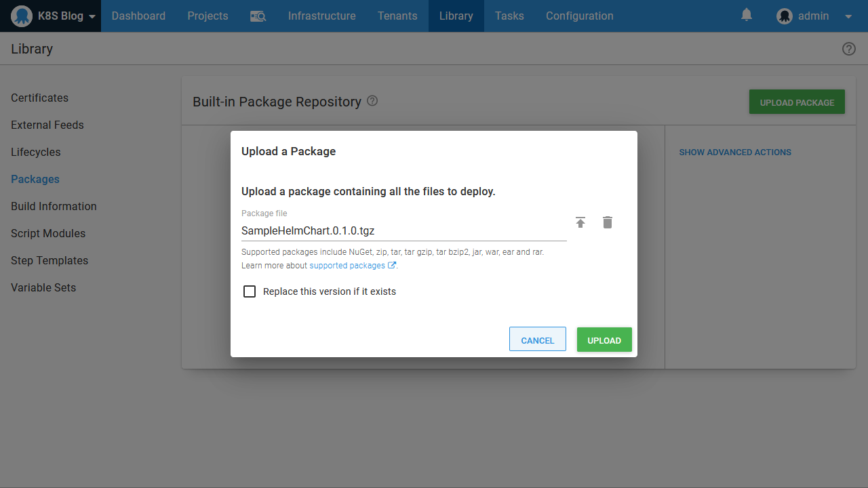
Task: Open the notifications bell
Action: click(x=747, y=15)
